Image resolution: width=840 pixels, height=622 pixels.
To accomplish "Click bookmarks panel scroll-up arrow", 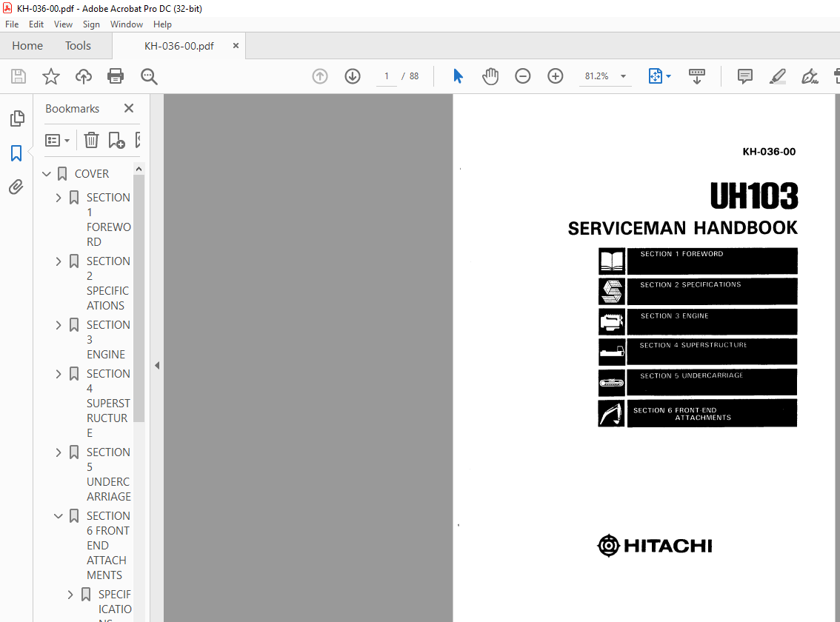I will tap(139, 169).
